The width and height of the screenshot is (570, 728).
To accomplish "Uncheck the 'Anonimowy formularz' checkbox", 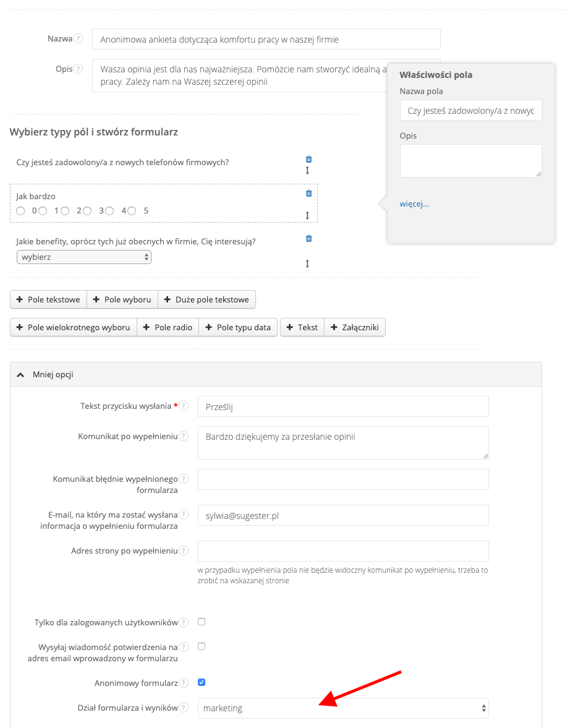I will click(x=202, y=682).
